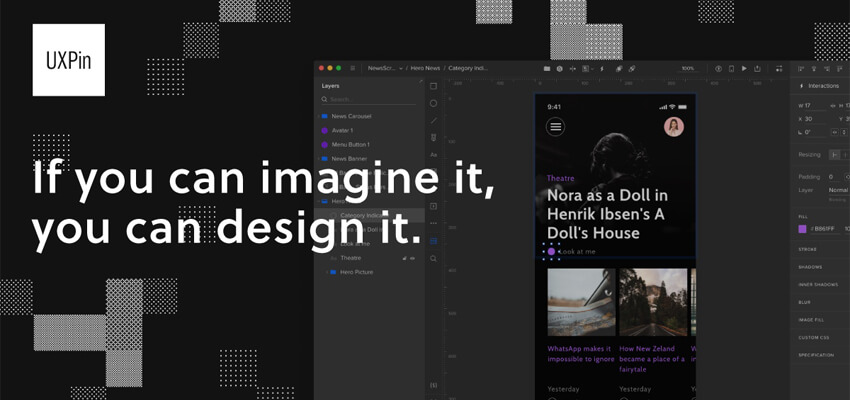Open the three-dot more tools icon
This screenshot has height=400, width=850.
point(433,223)
